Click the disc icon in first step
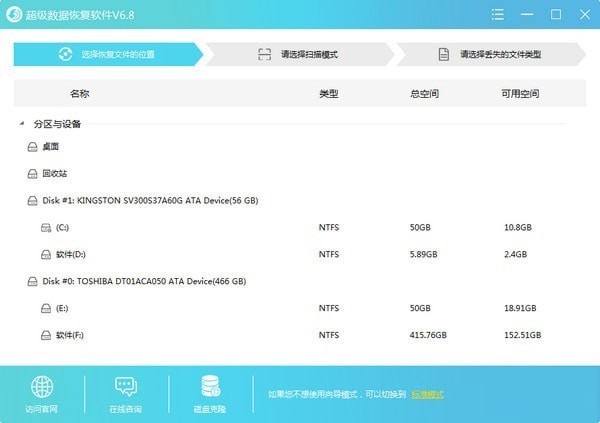Viewport: 600px width, 423px height. tap(65, 54)
